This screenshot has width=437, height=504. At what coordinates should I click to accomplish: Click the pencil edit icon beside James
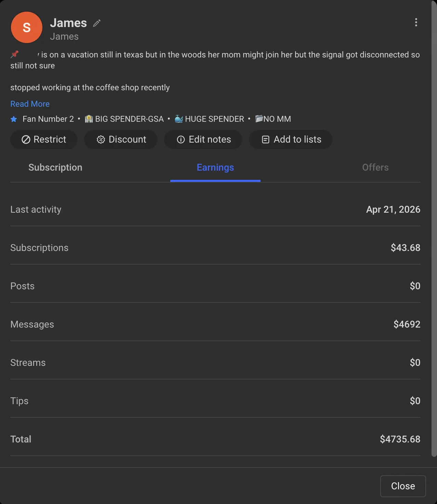pos(96,23)
